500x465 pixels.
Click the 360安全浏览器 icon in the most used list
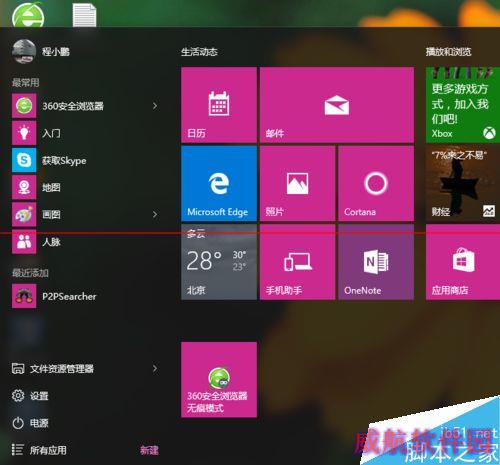click(x=24, y=106)
